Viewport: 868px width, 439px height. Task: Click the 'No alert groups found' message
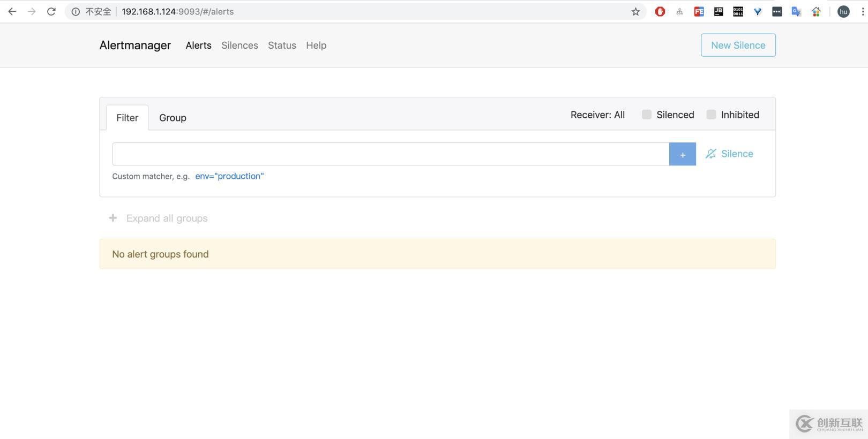[160, 254]
